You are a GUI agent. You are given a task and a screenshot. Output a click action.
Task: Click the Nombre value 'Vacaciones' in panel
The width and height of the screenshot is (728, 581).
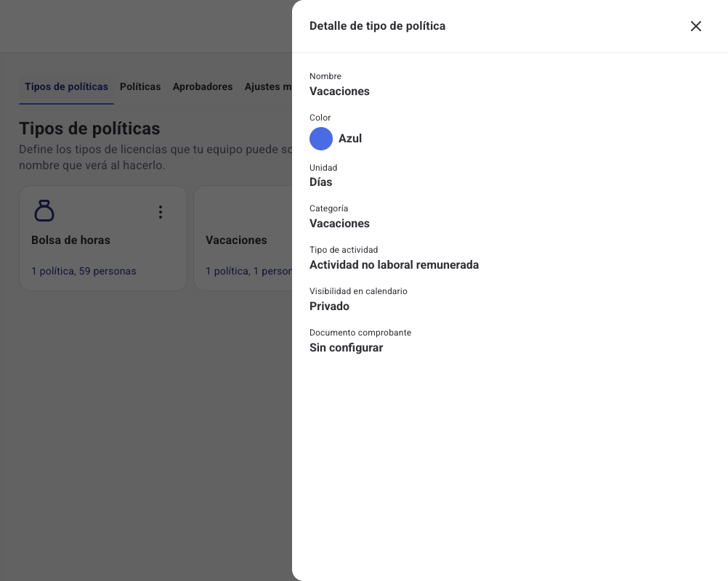point(339,92)
